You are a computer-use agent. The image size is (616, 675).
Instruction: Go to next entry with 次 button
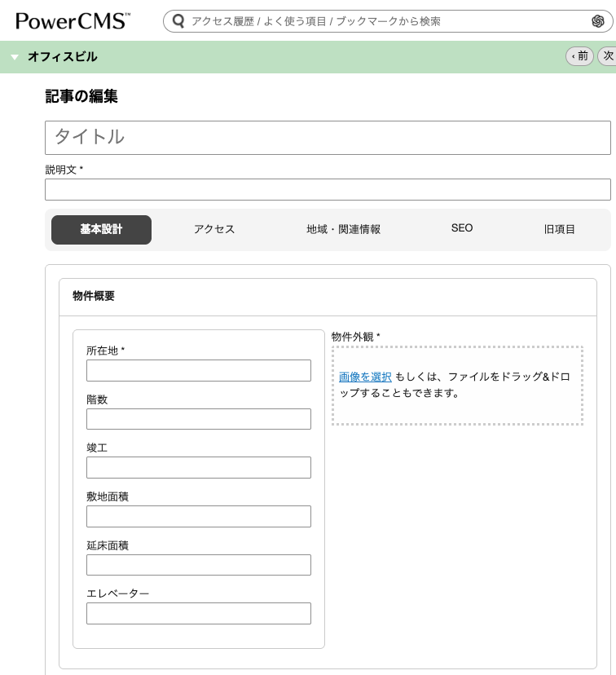click(607, 56)
